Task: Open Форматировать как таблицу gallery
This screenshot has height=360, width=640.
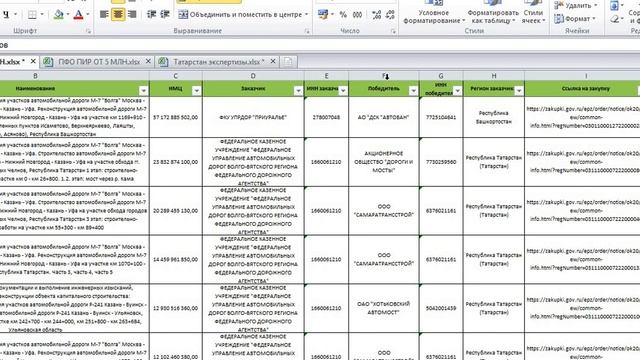Action: [x=493, y=12]
